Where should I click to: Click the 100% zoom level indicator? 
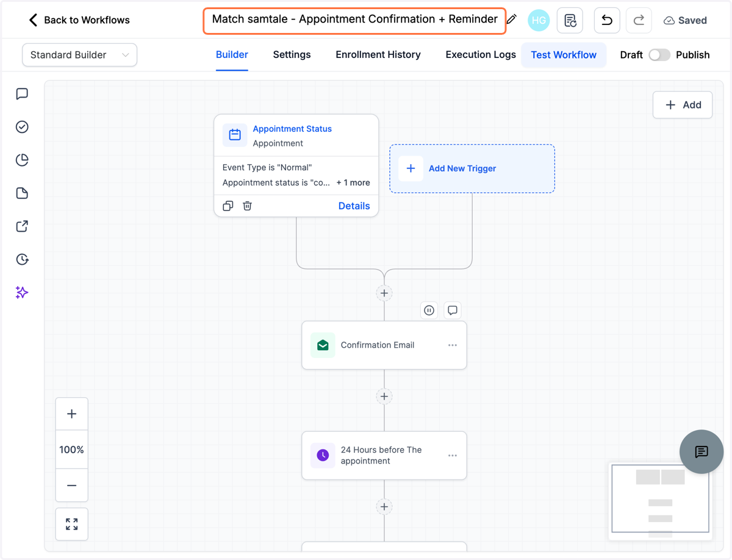coord(72,450)
